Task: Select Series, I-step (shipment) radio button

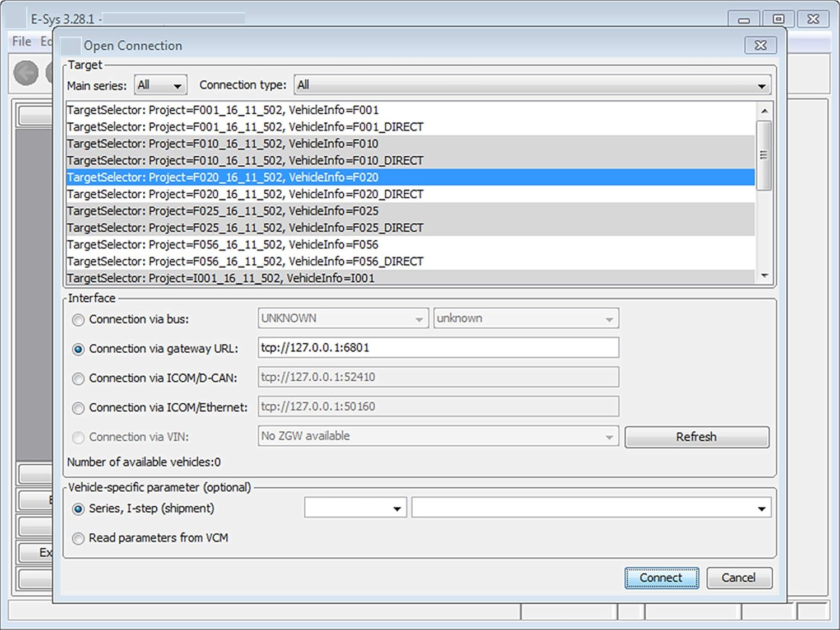Action: point(78,509)
